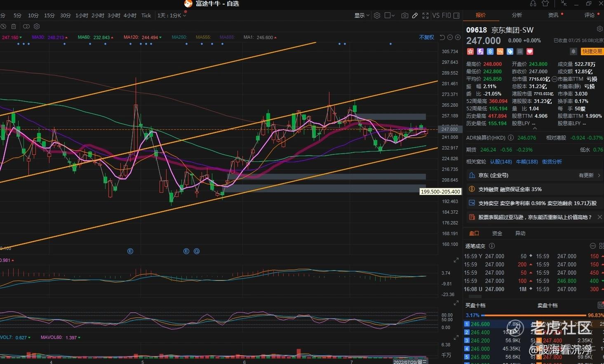Toggle MA250 indicator line
604x364 pixels.
[x=179, y=37]
